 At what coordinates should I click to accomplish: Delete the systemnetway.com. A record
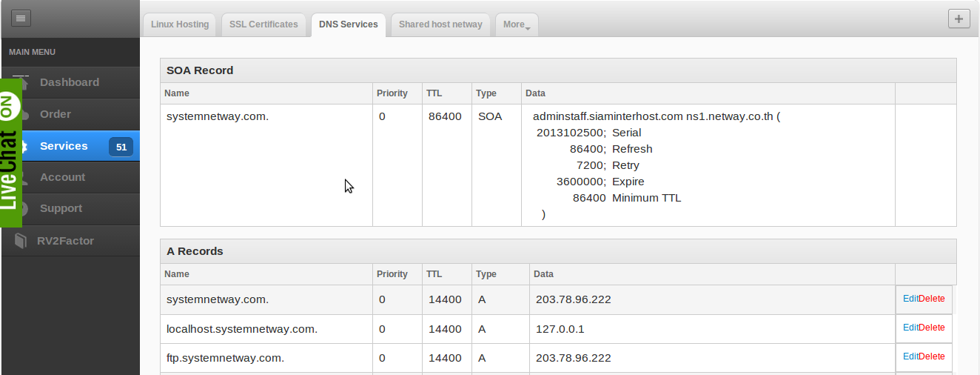coord(932,299)
